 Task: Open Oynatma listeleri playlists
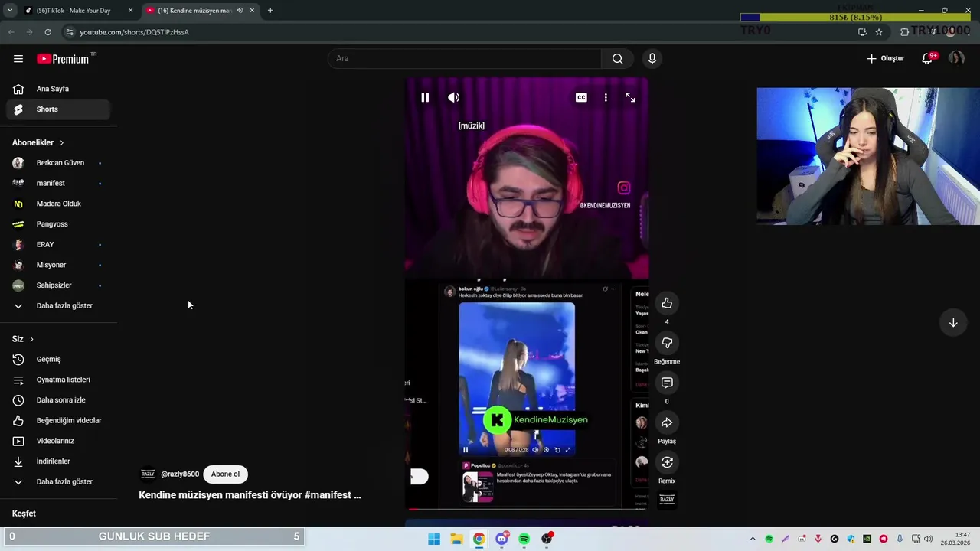(58, 380)
